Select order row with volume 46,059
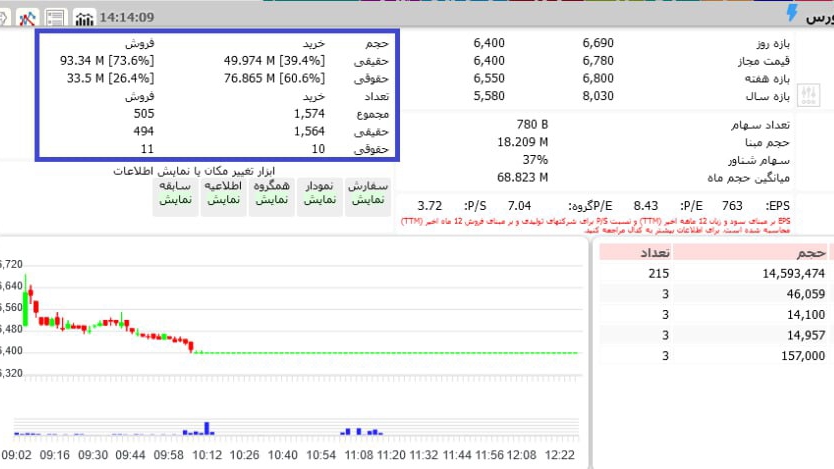Image resolution: width=834 pixels, height=469 pixels. point(713,294)
